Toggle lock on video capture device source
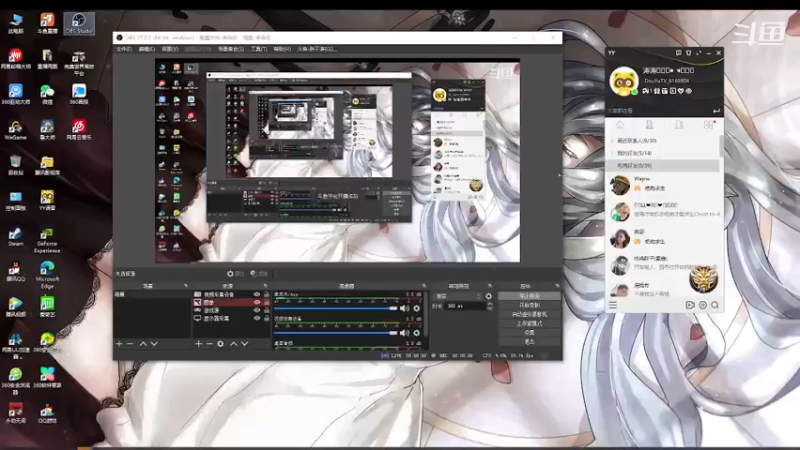This screenshot has width=800, height=450. (x=266, y=294)
